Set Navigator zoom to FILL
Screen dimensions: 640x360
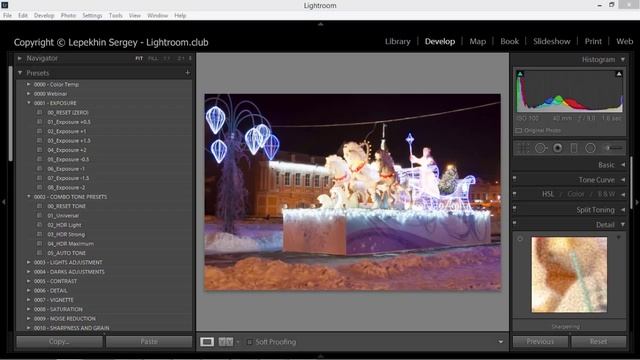click(x=153, y=58)
